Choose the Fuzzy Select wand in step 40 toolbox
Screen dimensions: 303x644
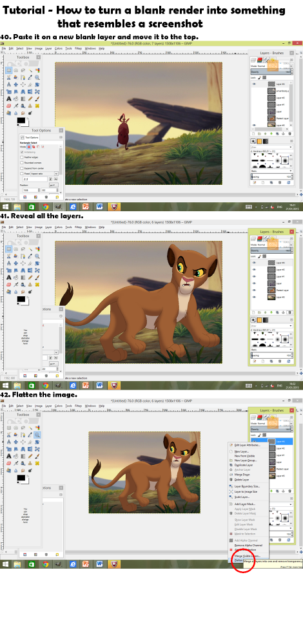coord(30,70)
